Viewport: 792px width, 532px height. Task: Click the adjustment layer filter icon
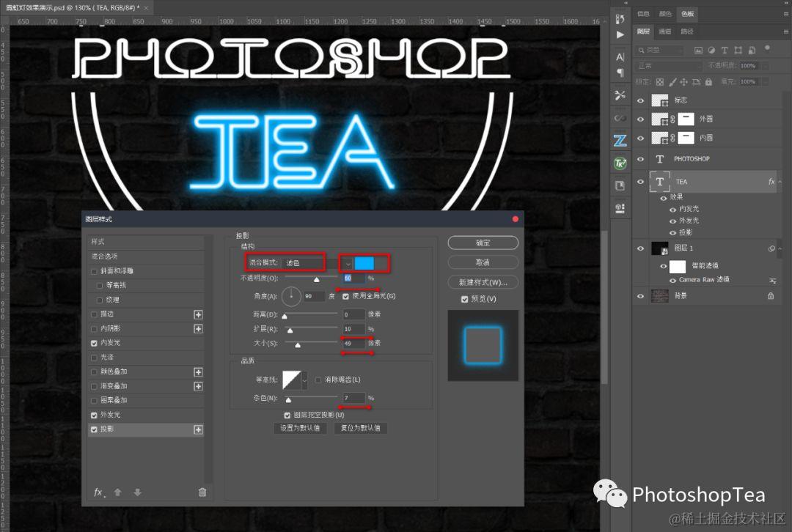(x=711, y=51)
